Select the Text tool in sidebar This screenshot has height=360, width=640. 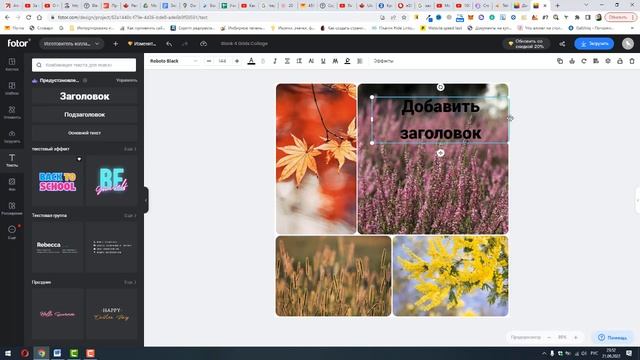pyautogui.click(x=12, y=160)
